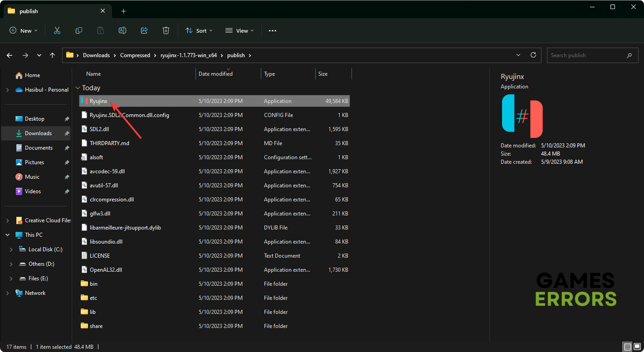The width and height of the screenshot is (644, 352).
Task: Click Downloads in the address breadcrumb
Action: pyautogui.click(x=96, y=55)
